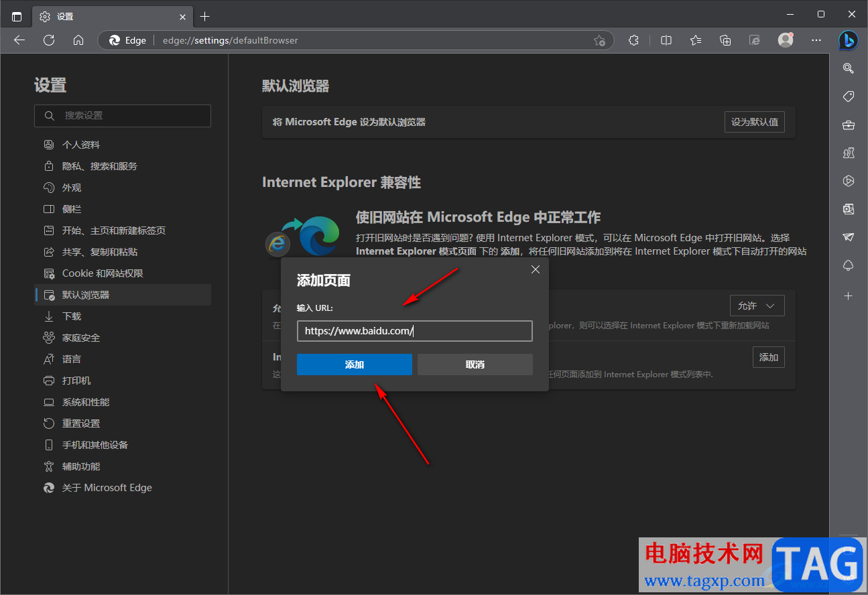Click the search settings field
Viewport: 868px width, 595px height.
(123, 115)
